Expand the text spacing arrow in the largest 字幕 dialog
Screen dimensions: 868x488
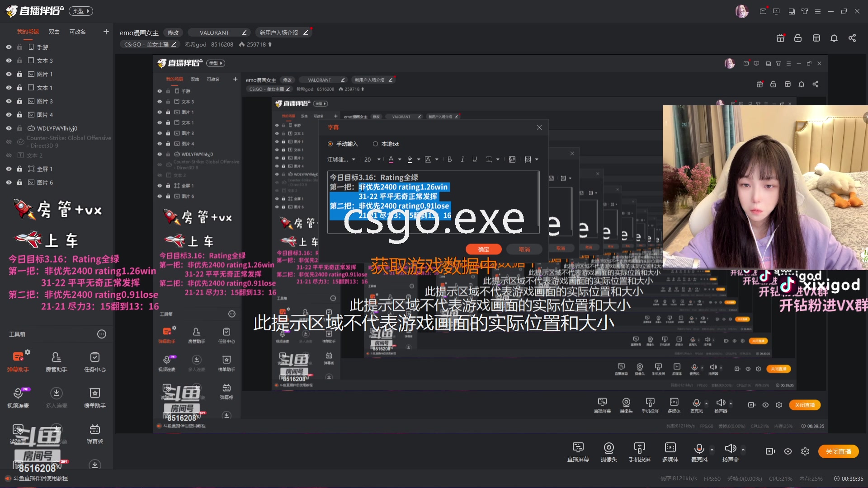pyautogui.click(x=498, y=160)
